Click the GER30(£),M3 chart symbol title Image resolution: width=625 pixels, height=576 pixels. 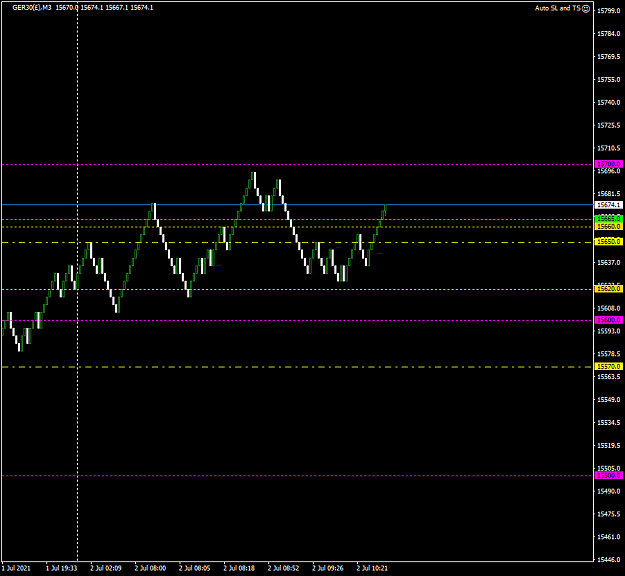pyautogui.click(x=32, y=8)
